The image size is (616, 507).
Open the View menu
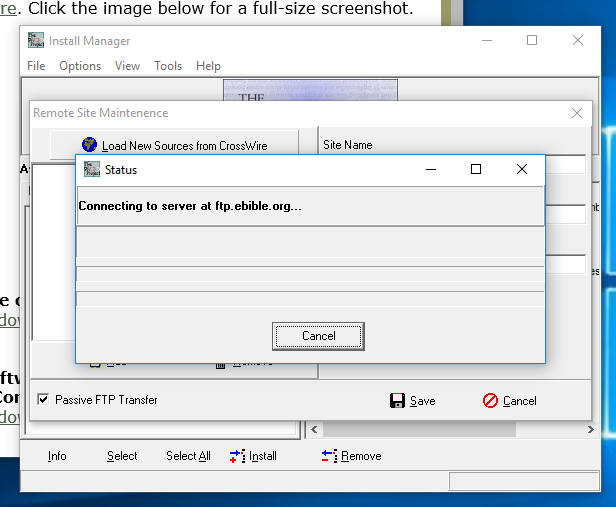(127, 66)
